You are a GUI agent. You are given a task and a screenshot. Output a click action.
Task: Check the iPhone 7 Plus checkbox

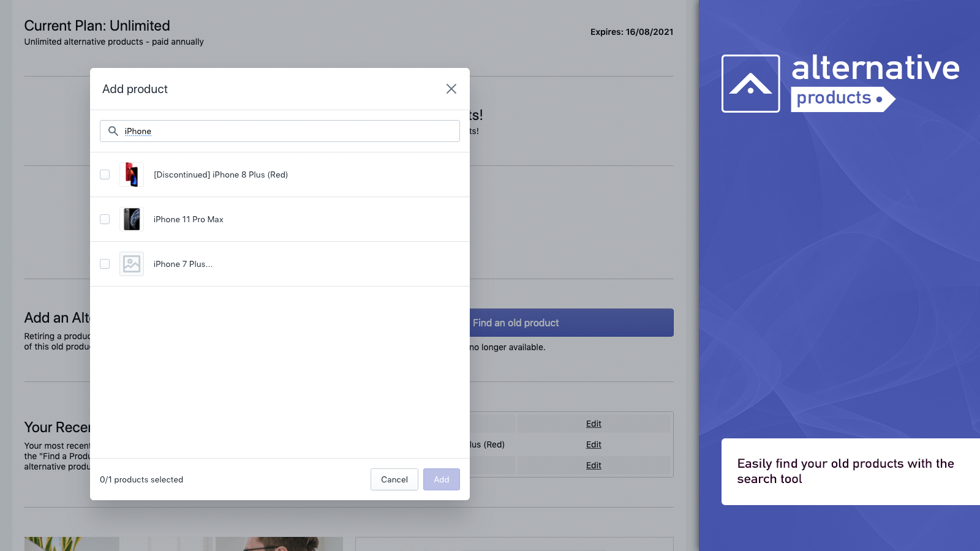pyautogui.click(x=105, y=264)
